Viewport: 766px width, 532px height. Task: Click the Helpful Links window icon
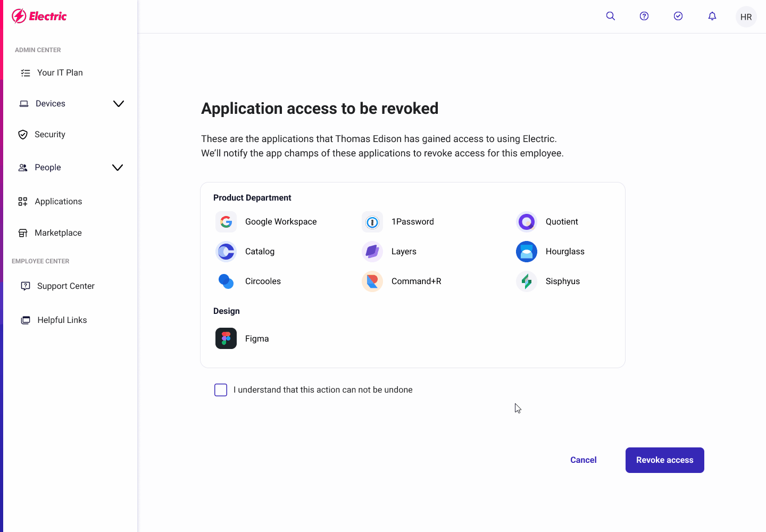pyautogui.click(x=25, y=320)
